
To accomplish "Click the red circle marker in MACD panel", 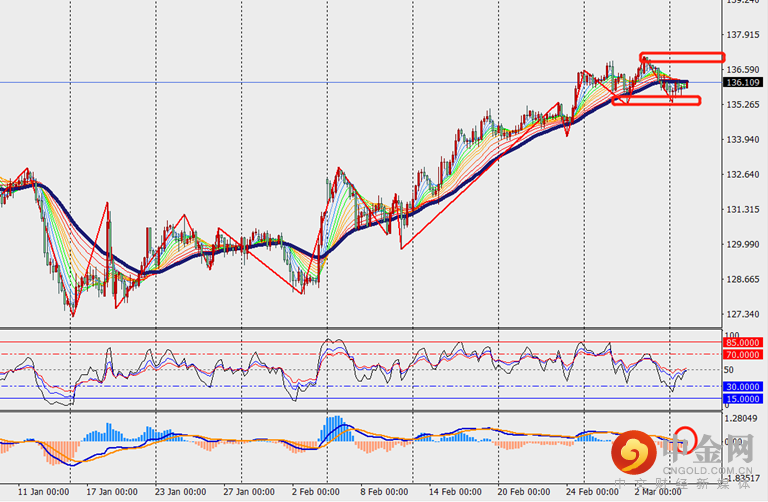I will coord(684,438).
